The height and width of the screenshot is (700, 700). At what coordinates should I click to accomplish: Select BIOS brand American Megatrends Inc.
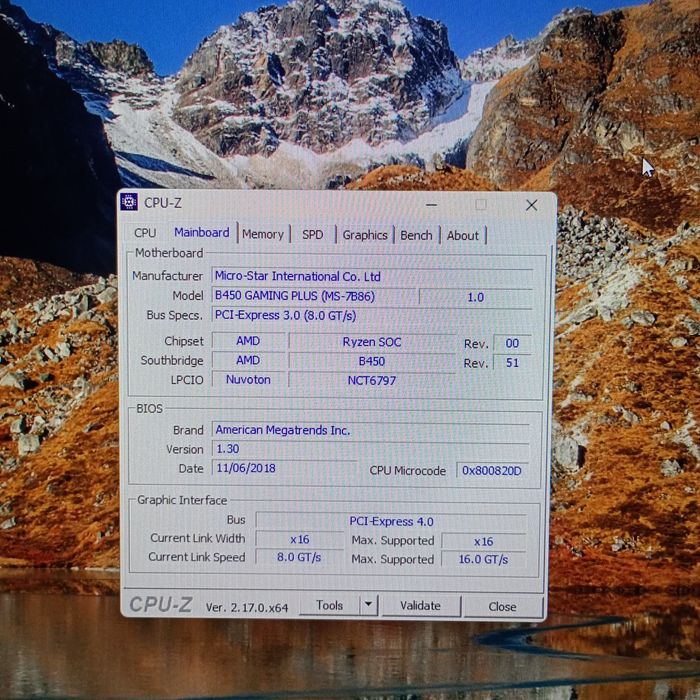371,430
